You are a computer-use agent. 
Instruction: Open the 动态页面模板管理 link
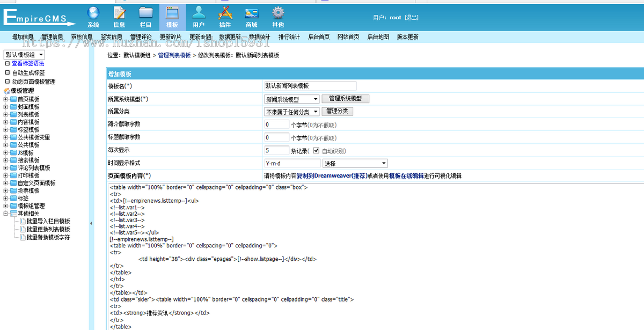[34, 82]
